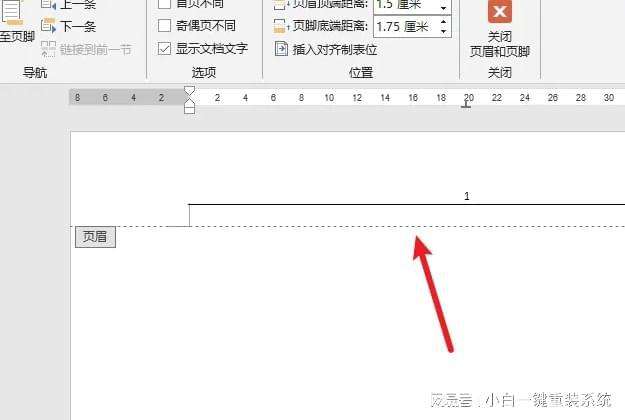Click the 页眉 header tag label

tap(95, 237)
